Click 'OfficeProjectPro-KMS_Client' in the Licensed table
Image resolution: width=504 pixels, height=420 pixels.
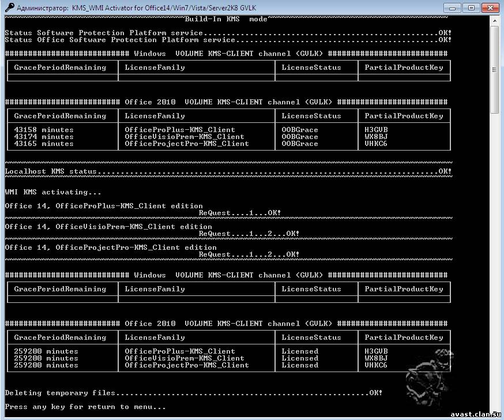click(x=187, y=365)
